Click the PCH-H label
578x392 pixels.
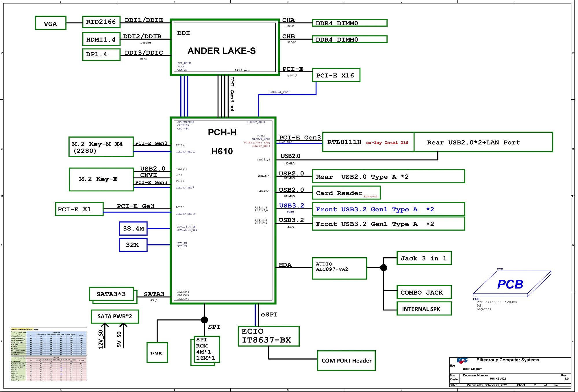coord(222,132)
